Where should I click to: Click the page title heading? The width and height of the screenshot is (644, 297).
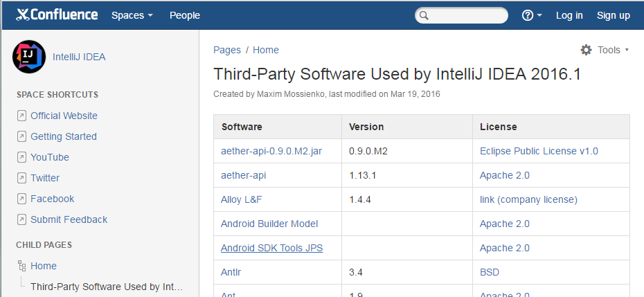397,74
